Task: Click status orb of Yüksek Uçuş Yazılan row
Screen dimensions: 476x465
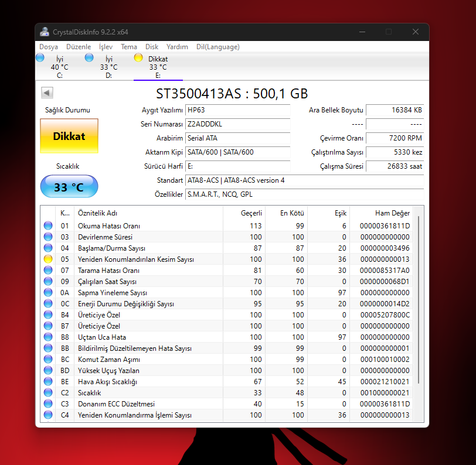Action: (x=48, y=370)
